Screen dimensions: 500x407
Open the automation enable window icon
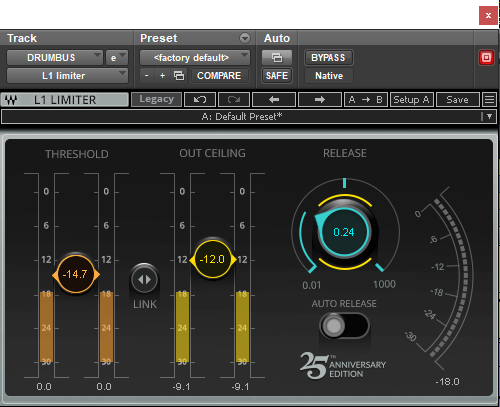[x=277, y=58]
